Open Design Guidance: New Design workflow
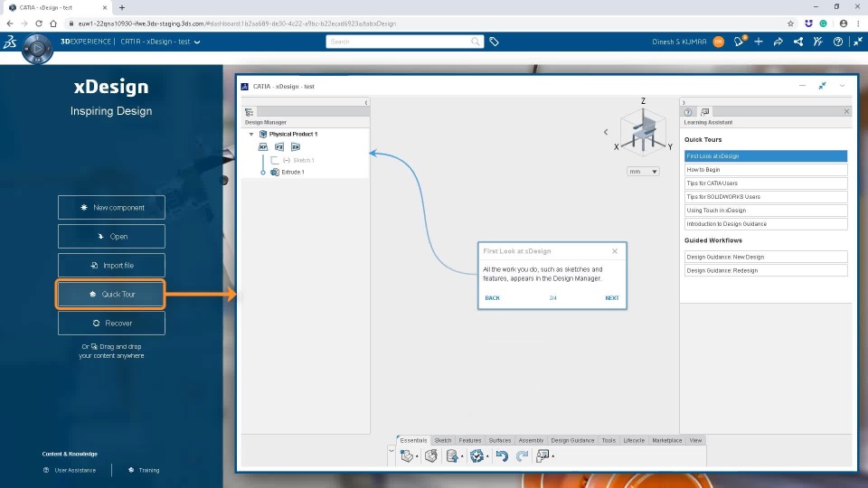 tap(766, 257)
